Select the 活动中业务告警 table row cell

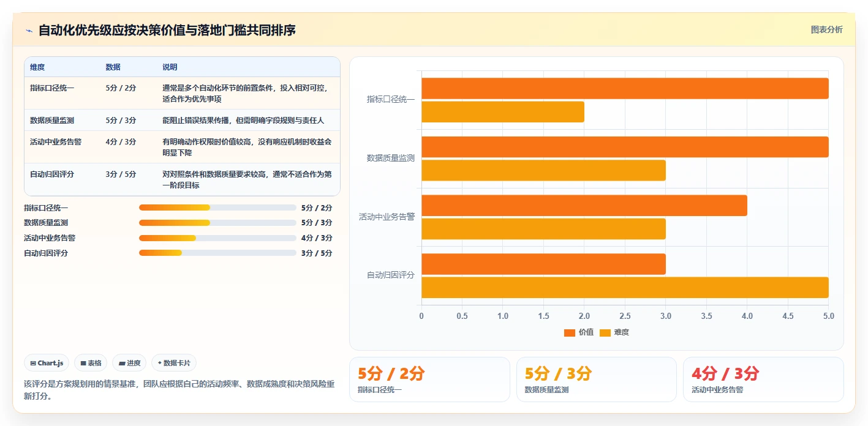(x=56, y=142)
